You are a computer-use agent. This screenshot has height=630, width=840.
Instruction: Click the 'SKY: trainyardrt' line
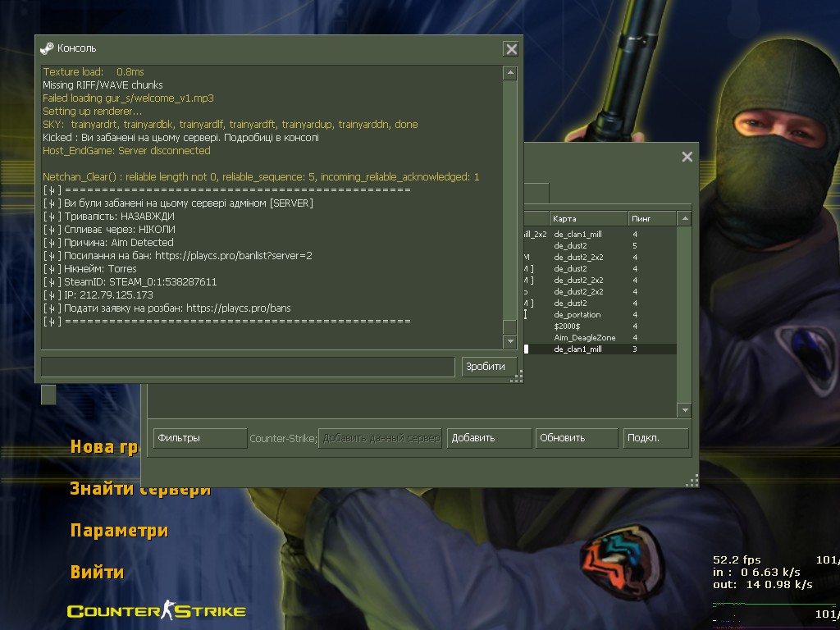click(x=231, y=125)
